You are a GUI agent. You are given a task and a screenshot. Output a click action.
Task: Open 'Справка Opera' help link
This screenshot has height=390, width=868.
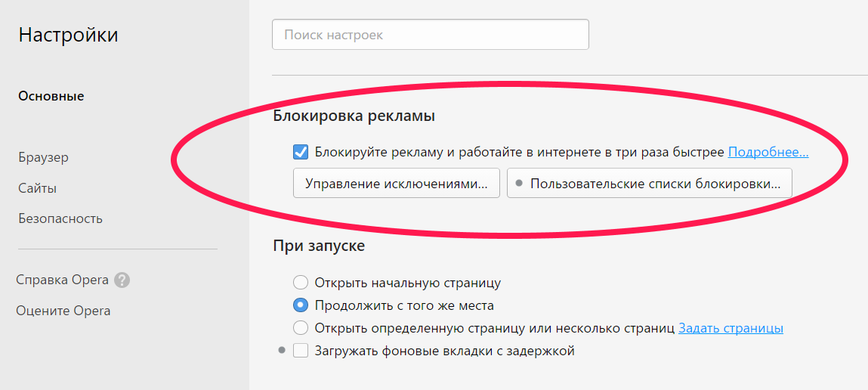coord(62,280)
